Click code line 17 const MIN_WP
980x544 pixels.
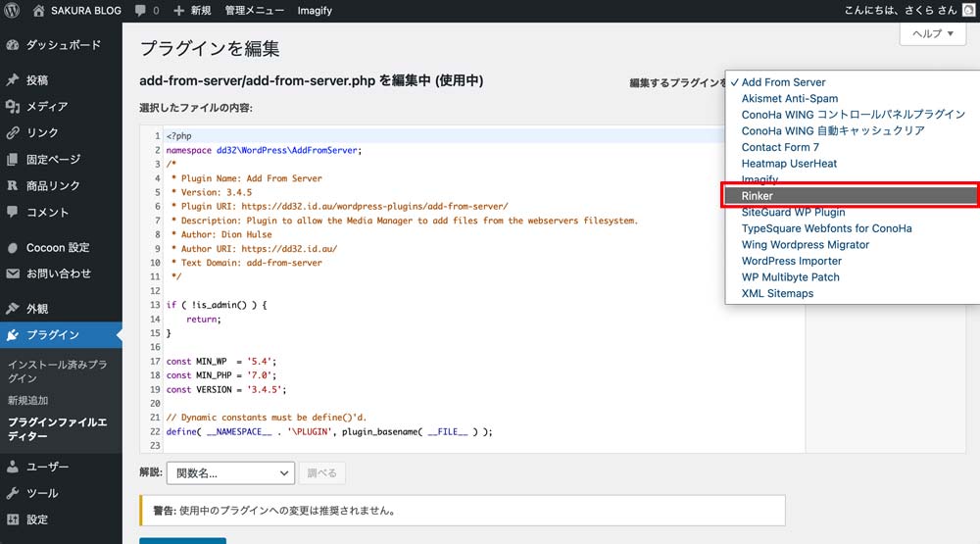pyautogui.click(x=221, y=362)
